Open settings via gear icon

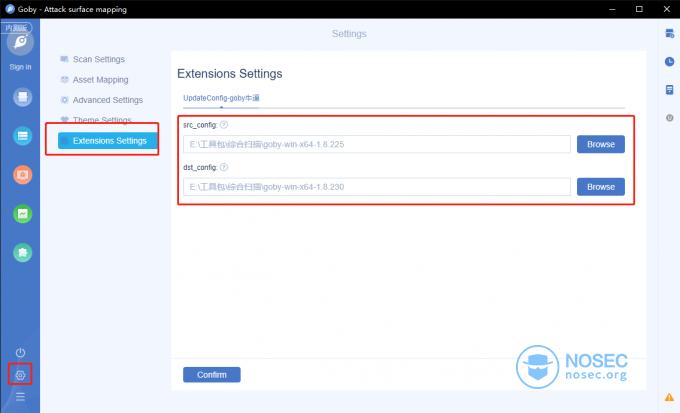[20, 375]
